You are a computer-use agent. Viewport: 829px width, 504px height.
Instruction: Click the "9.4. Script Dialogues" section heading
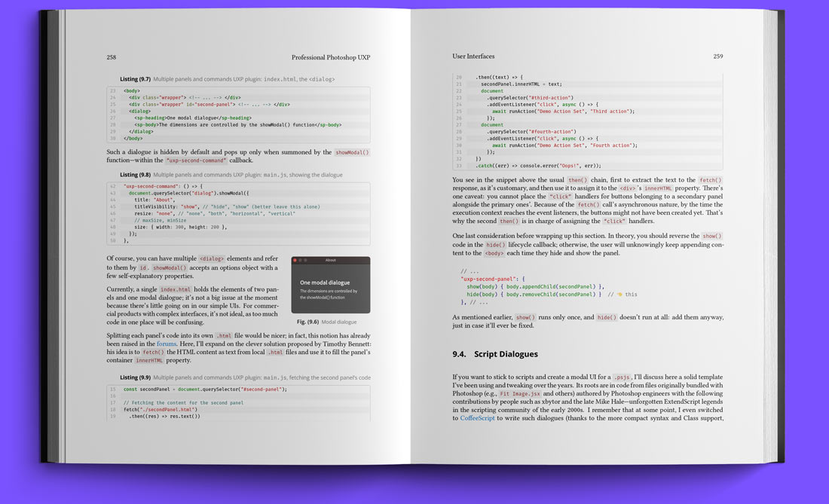click(x=495, y=354)
